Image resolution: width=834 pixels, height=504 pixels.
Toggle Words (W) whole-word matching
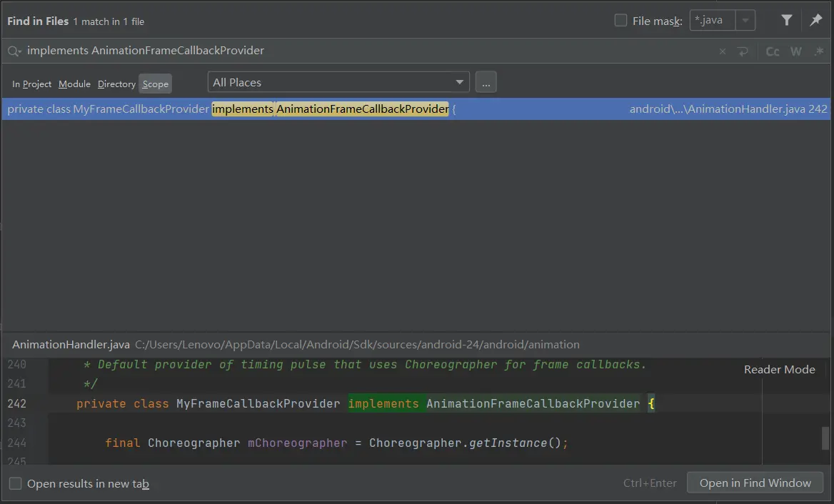[x=796, y=51]
